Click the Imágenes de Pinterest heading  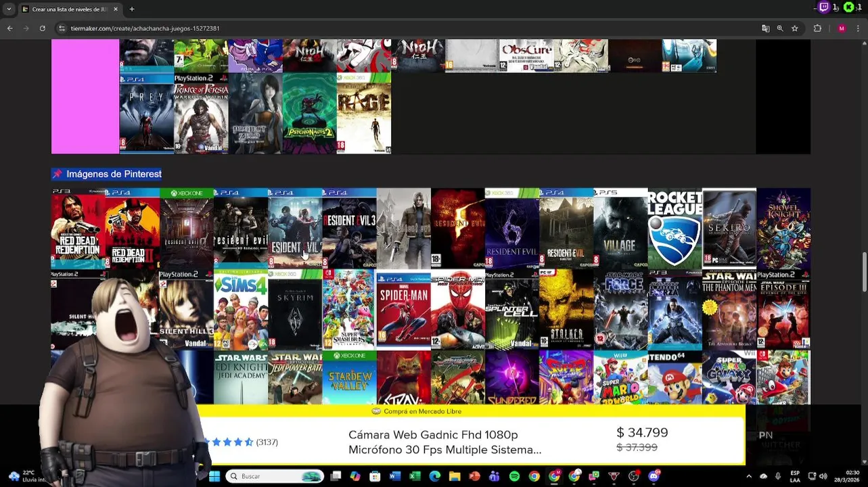click(114, 174)
